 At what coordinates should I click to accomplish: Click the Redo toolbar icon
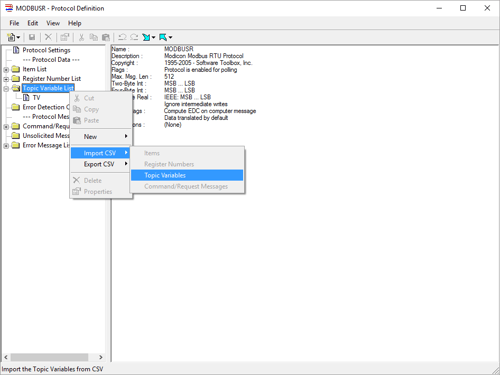click(134, 37)
